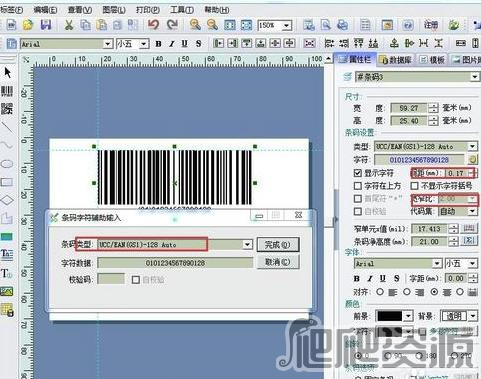Click the print preview icon in toolbar
The image size is (481, 379).
pos(326,25)
